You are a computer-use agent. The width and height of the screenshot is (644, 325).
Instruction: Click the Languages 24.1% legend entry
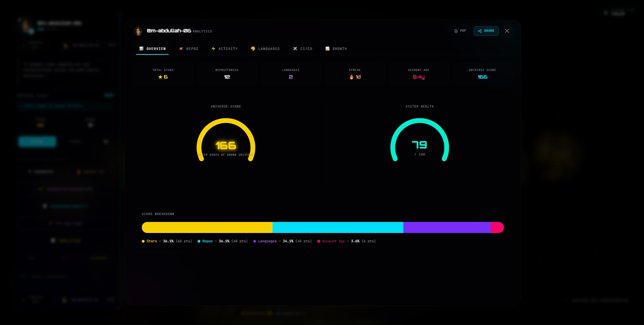(x=283, y=241)
